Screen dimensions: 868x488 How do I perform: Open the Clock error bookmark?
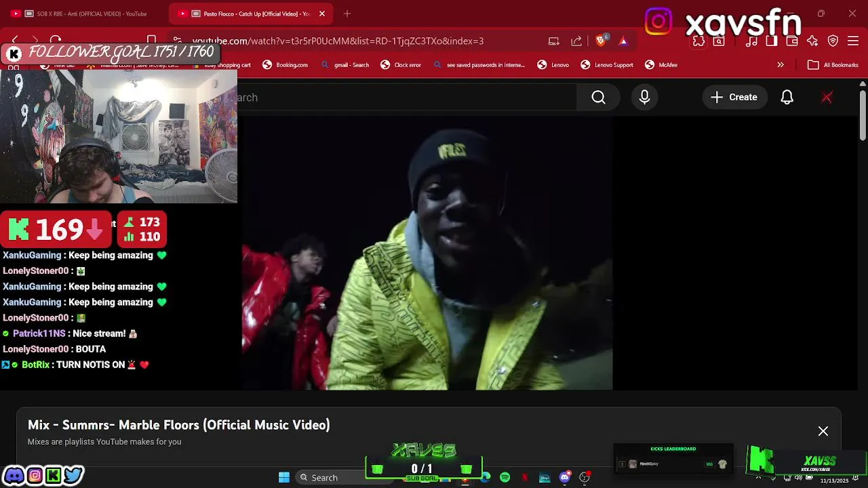coord(401,65)
